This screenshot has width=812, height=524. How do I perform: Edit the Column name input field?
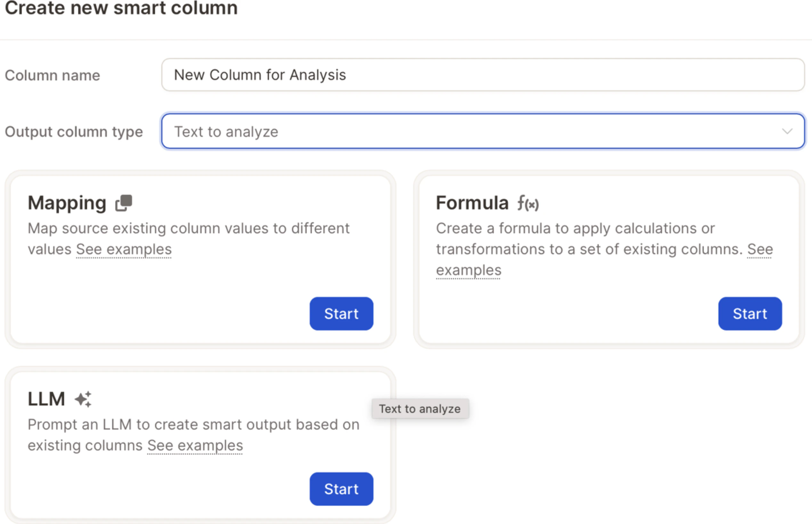483,75
